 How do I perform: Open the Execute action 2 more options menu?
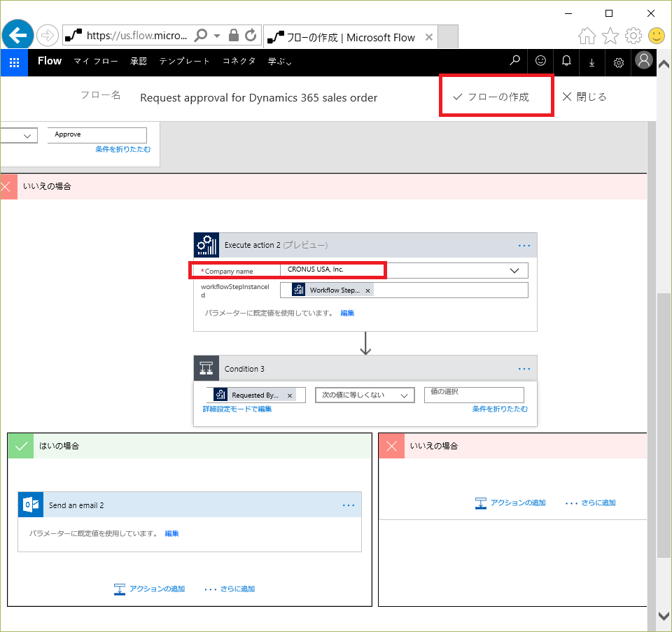point(524,246)
